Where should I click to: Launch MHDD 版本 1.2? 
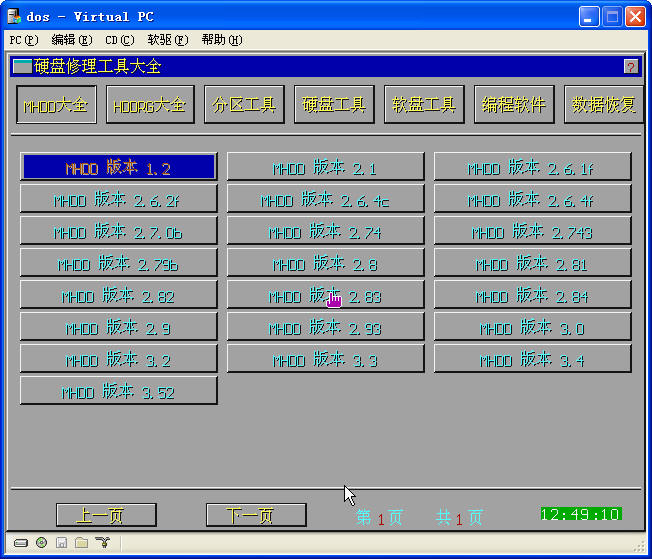(x=119, y=167)
